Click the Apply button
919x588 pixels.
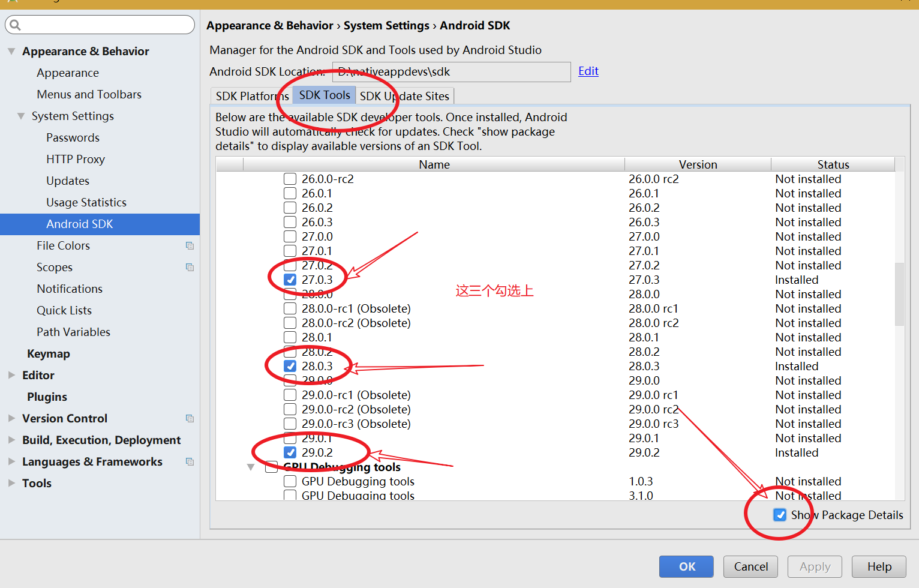coord(815,566)
